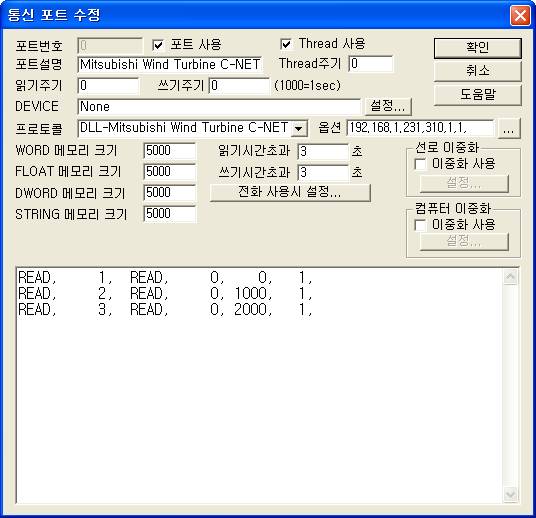Click the 확인 button
Viewport: 536px width, 518px height.
tap(478, 48)
